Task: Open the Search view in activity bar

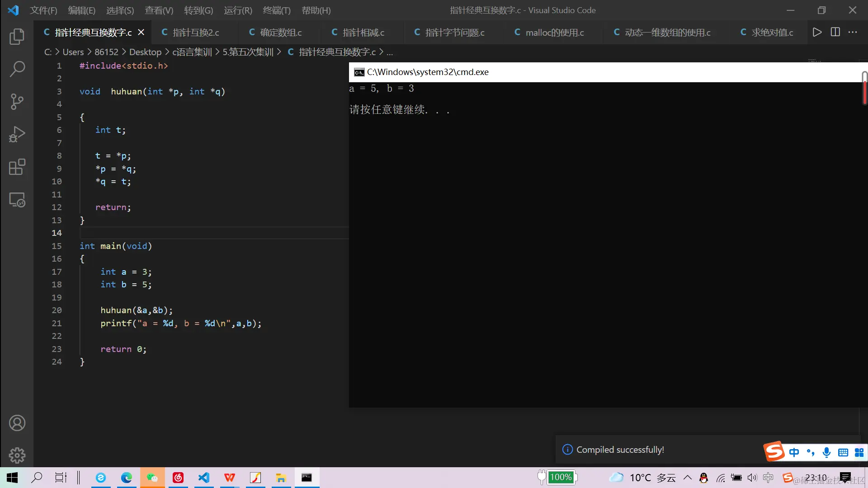Action: click(17, 69)
